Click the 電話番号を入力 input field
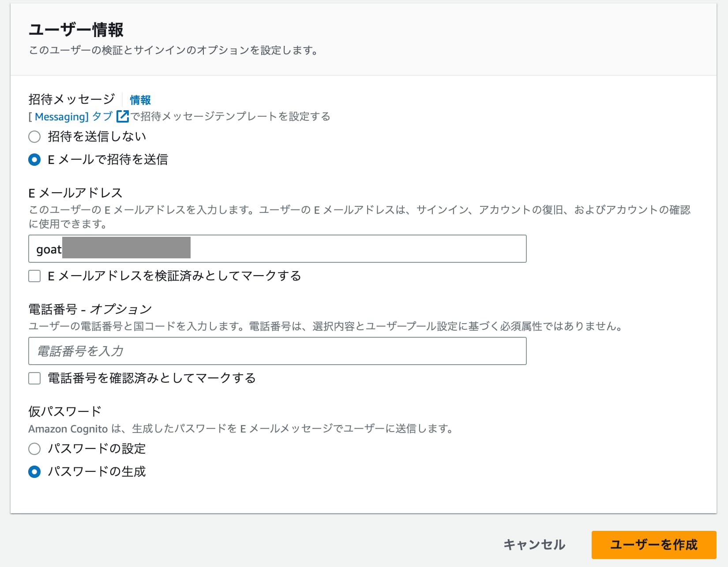The width and height of the screenshot is (728, 567). click(277, 351)
